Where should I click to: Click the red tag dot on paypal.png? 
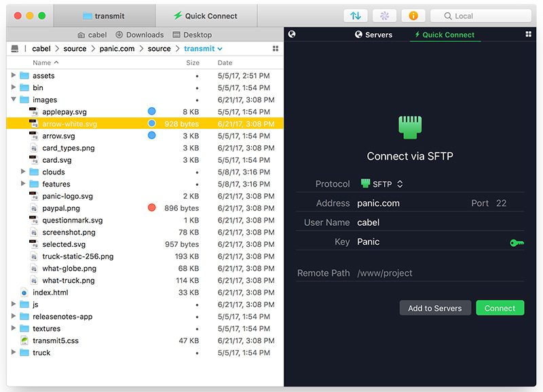151,208
